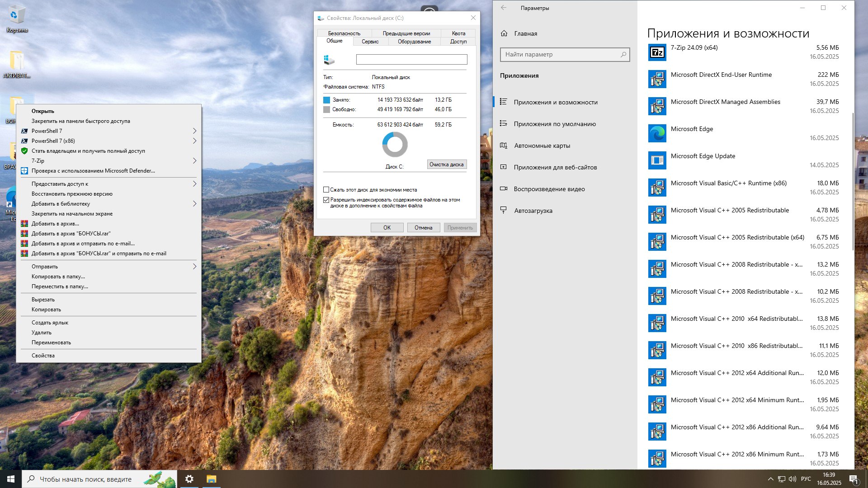This screenshot has height=488, width=868.
Task: Click the Приложения и возможности sidebar icon
Action: click(x=503, y=102)
